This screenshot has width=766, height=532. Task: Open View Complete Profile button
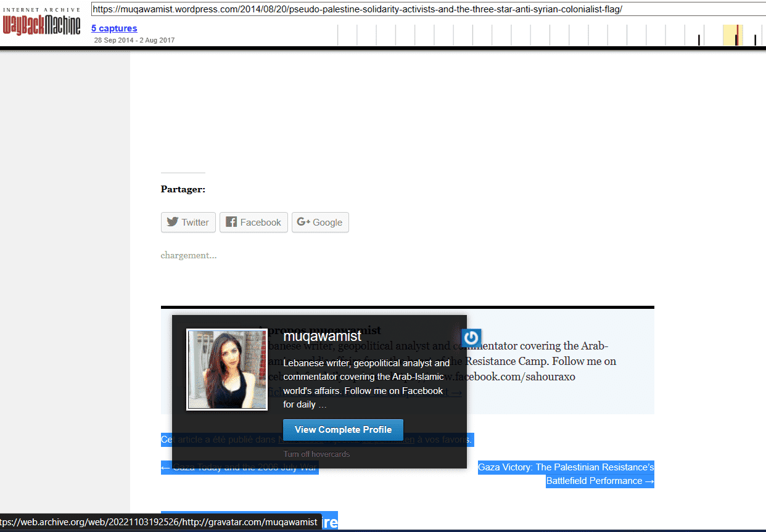pyautogui.click(x=343, y=430)
